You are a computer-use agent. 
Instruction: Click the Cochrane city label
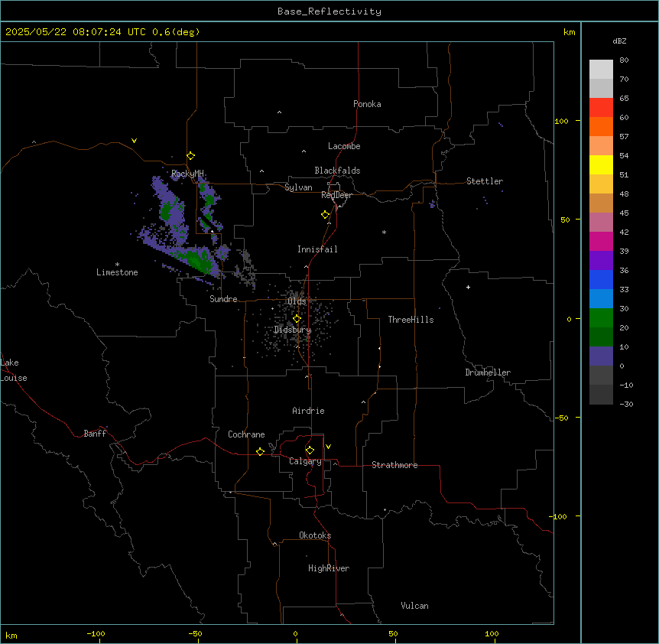pyautogui.click(x=246, y=434)
